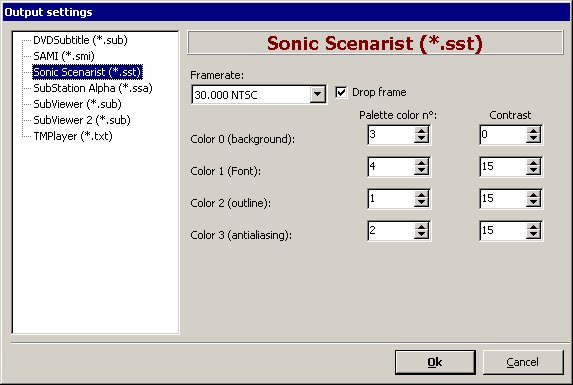Decrease Color 2 outline palette number
This screenshot has height=385, width=573.
pos(421,203)
